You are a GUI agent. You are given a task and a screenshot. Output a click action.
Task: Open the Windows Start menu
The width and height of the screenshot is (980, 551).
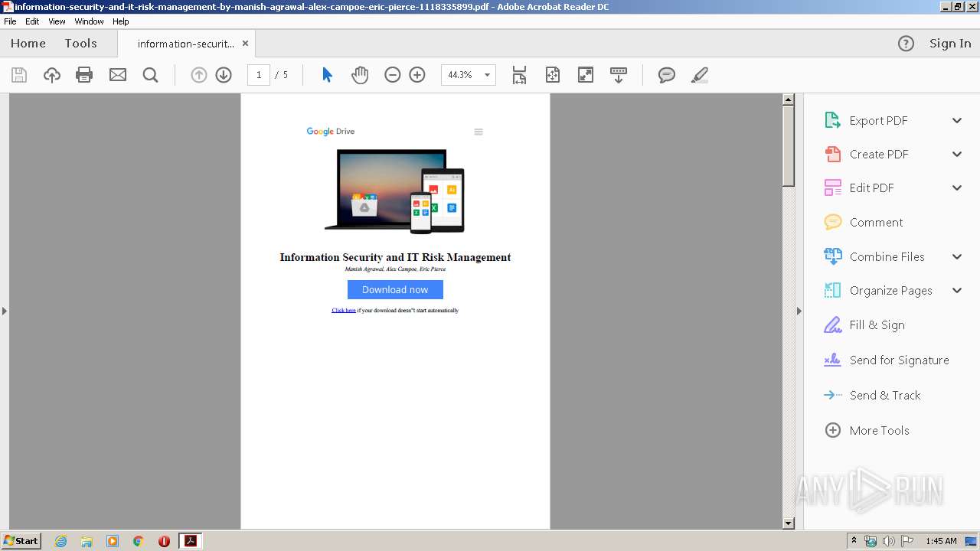coord(21,541)
